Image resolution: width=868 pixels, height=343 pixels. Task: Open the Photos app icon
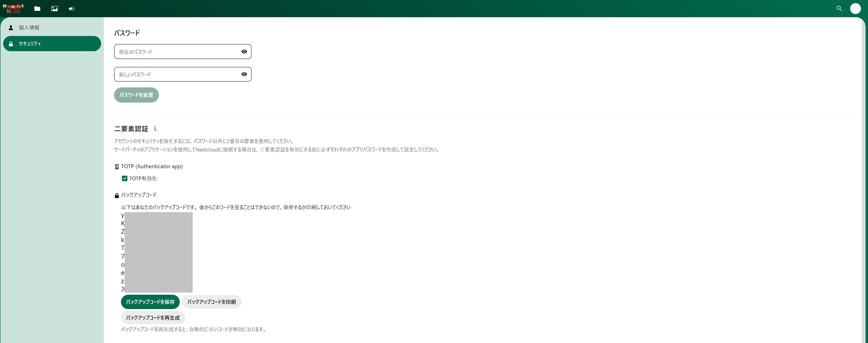(54, 9)
